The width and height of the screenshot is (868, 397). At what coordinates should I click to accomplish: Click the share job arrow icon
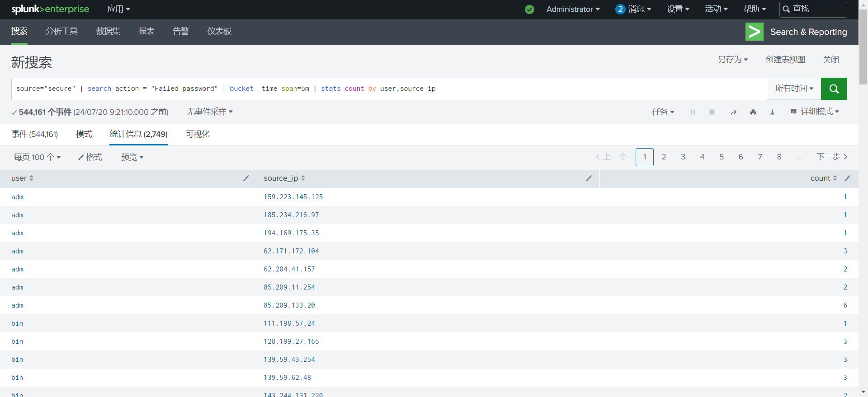click(x=733, y=112)
